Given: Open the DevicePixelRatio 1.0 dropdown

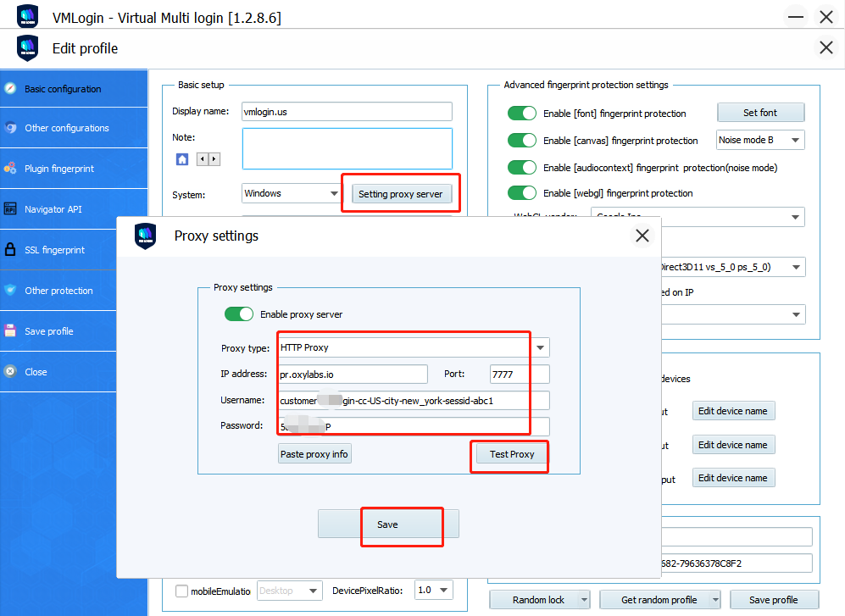Looking at the screenshot, I should pyautogui.click(x=443, y=590).
